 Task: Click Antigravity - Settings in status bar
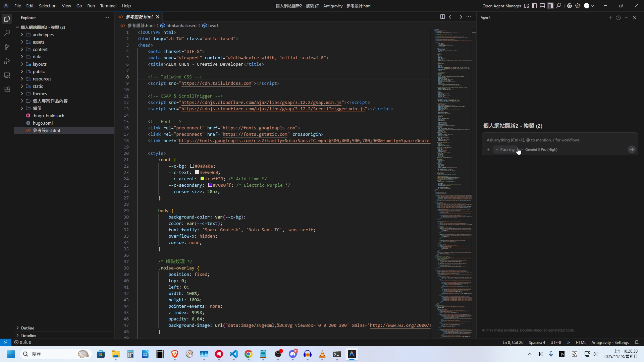pos(610,342)
